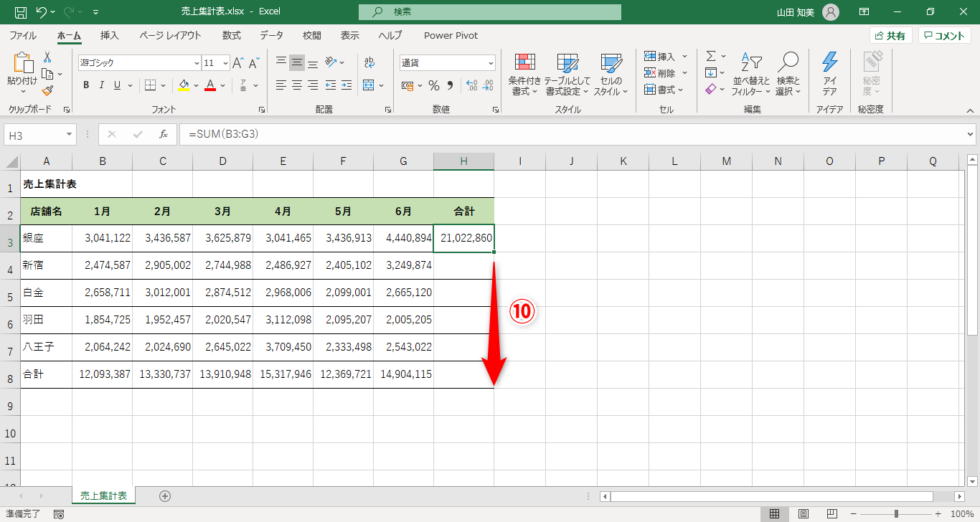
Task: Open 検索と選択 menu
Action: (x=788, y=74)
